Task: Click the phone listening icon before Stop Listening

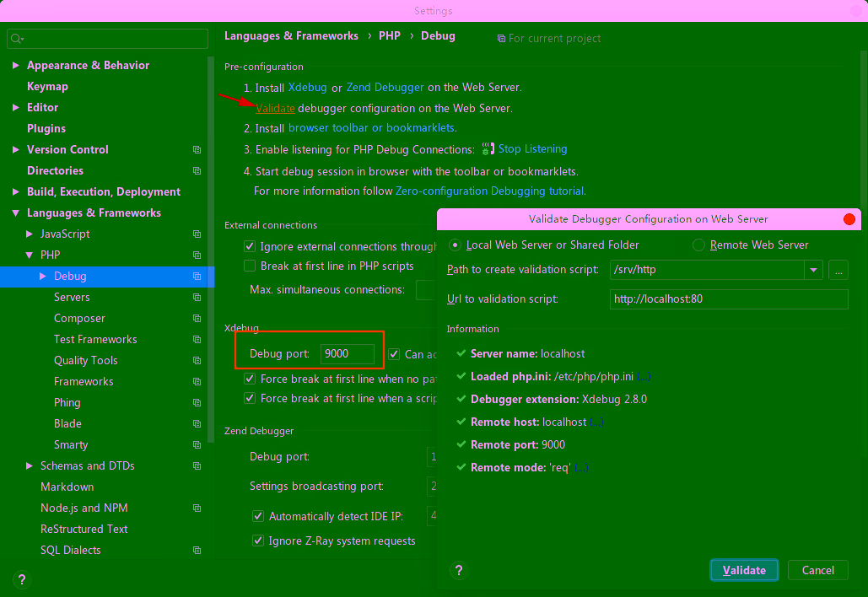Action: pyautogui.click(x=488, y=149)
